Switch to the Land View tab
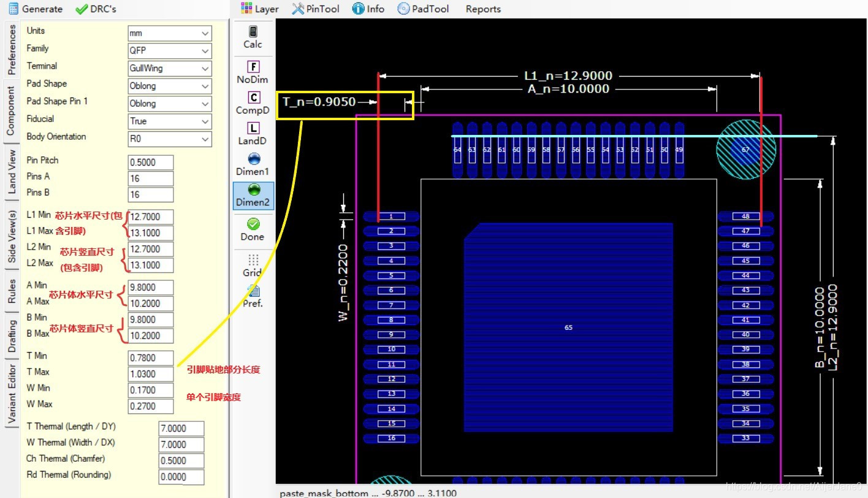The image size is (868, 498). click(11, 172)
